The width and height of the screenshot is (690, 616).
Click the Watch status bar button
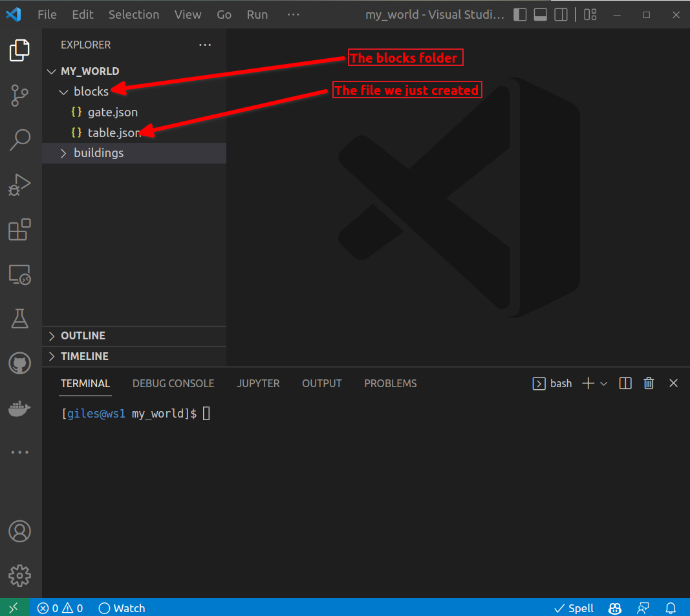pyautogui.click(x=122, y=608)
